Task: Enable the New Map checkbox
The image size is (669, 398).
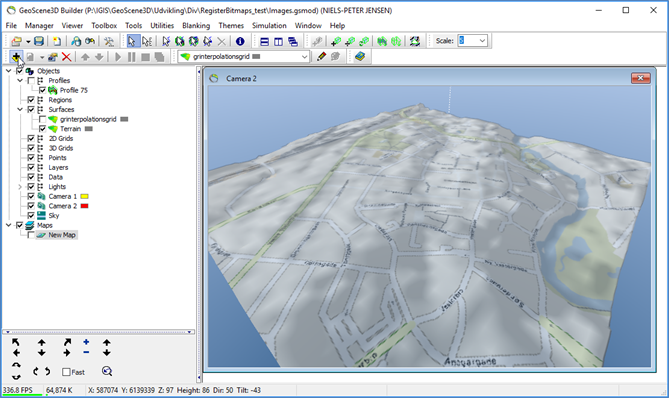Action: tap(31, 235)
